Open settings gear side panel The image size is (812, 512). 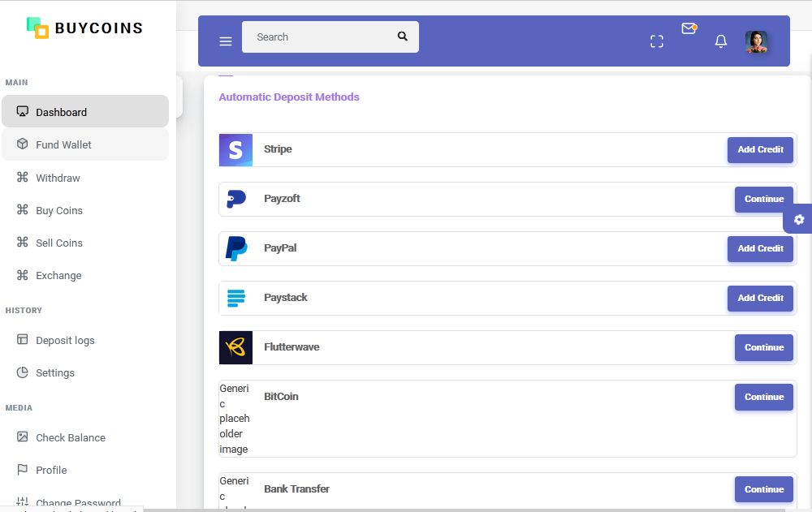798,220
